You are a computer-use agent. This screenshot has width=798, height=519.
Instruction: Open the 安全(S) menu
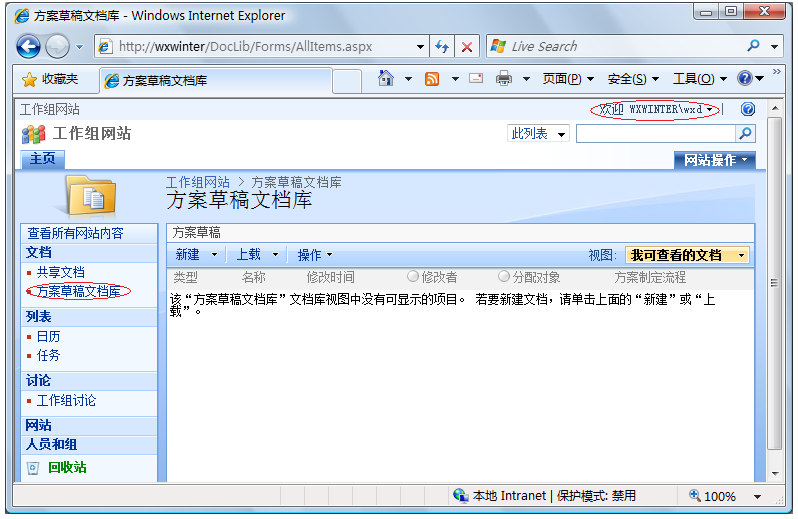click(633, 79)
